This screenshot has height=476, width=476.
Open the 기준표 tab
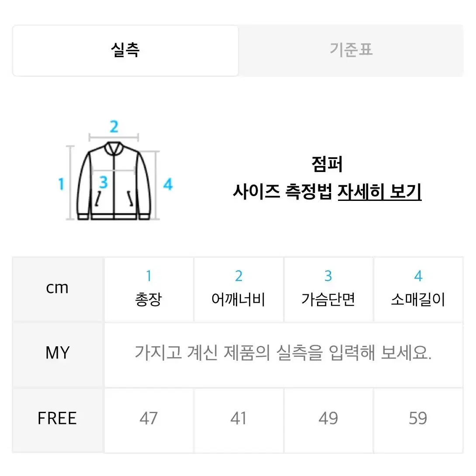[x=351, y=50]
